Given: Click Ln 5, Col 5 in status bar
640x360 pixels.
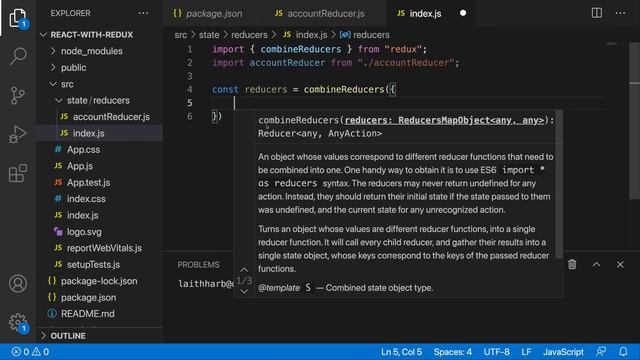Looking at the screenshot, I should (x=402, y=352).
